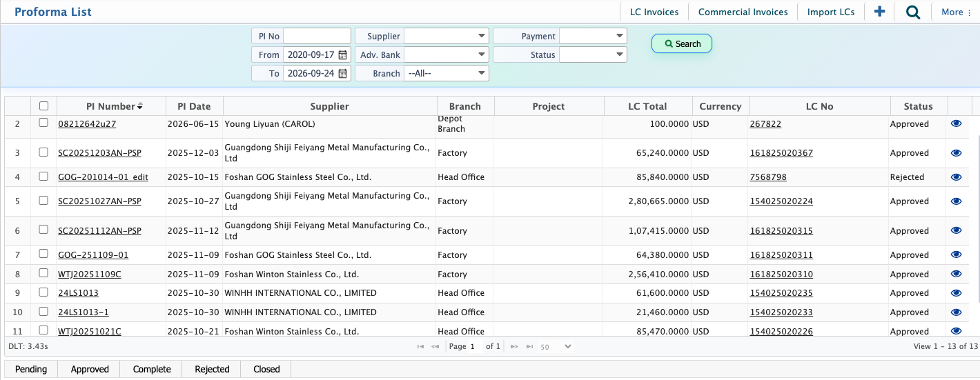This screenshot has width=980, height=380.
Task: Go to last page pager icon
Action: pos(529,346)
